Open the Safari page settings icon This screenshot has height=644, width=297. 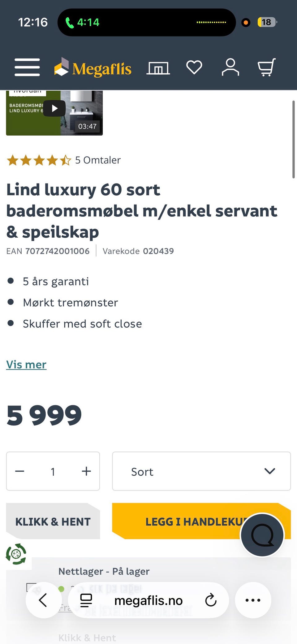point(86,600)
